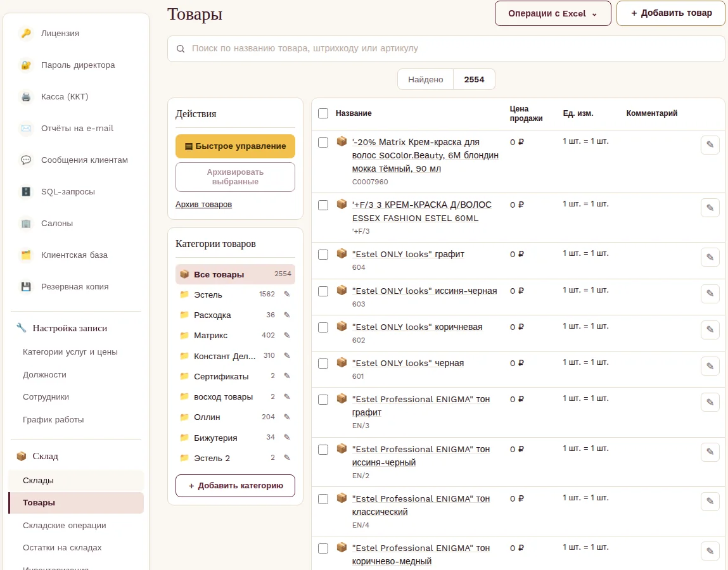Click into the product search field
Image resolution: width=728 pixels, height=570 pixels.
[446, 49]
